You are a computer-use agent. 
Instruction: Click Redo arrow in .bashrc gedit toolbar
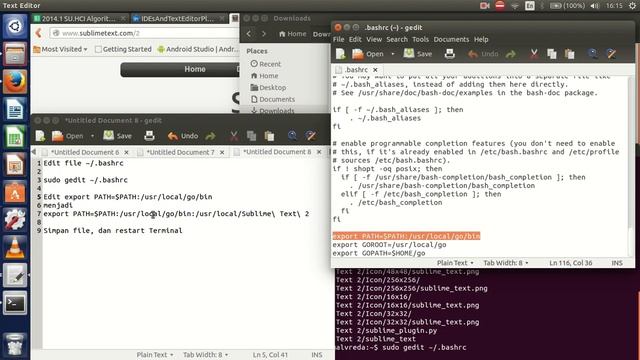pyautogui.click(x=511, y=54)
